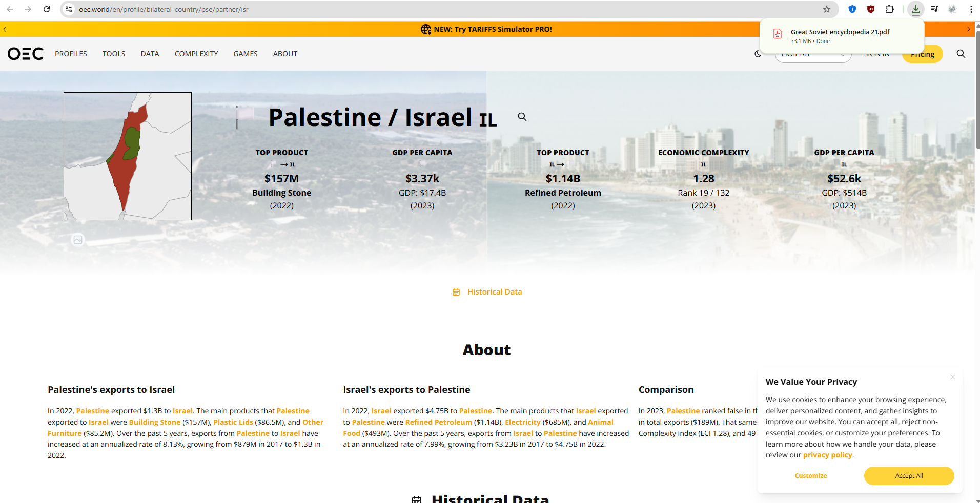Click the globe icon in the banner
The image size is (980, 503).
426,29
